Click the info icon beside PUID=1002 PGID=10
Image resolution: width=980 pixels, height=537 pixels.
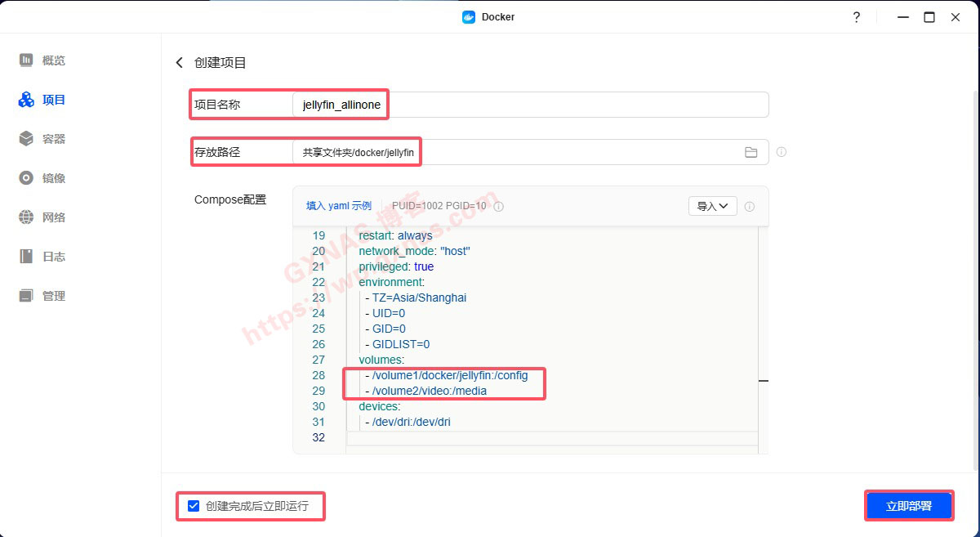coord(499,207)
